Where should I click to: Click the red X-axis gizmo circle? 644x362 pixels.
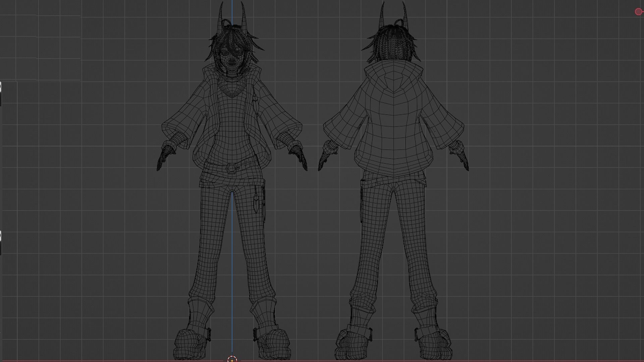click(x=638, y=12)
